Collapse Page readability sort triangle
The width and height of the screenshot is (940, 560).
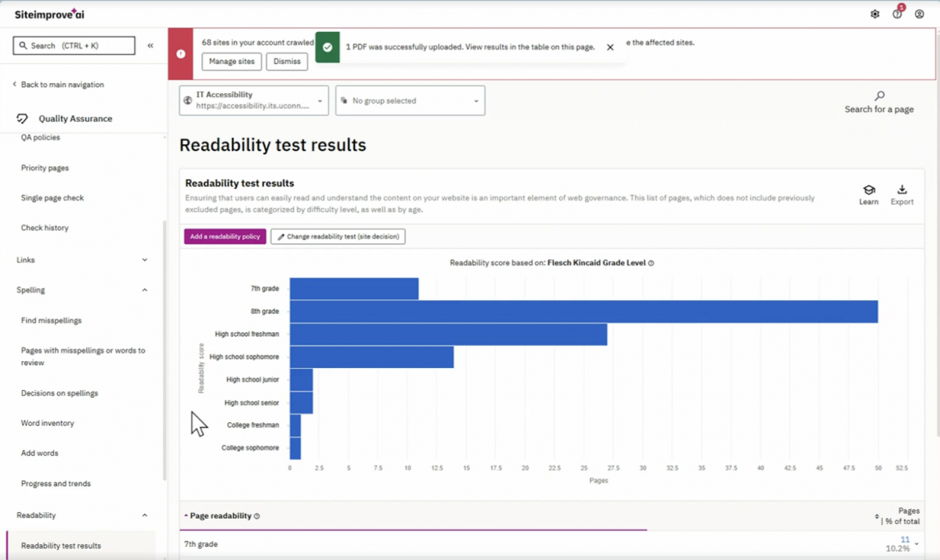pos(186,516)
